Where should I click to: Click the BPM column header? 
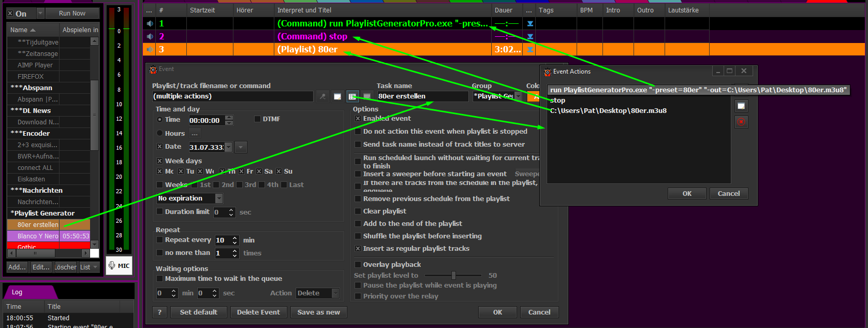[x=590, y=10]
